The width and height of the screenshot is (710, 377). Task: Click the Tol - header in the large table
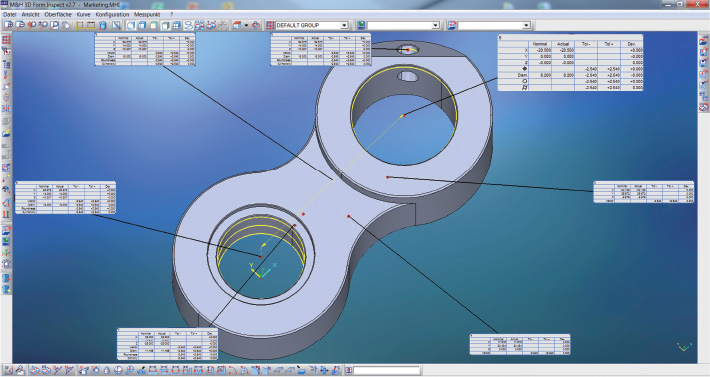585,44
